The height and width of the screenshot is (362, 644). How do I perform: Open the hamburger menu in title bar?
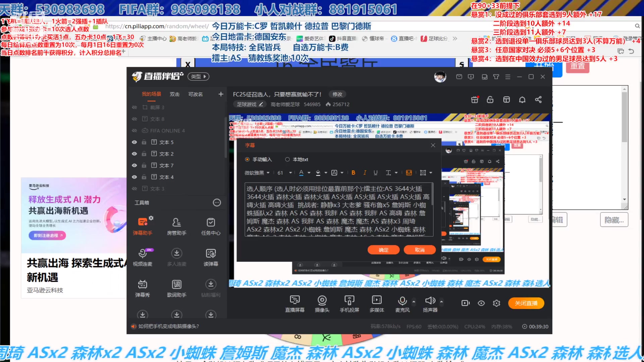[508, 77]
